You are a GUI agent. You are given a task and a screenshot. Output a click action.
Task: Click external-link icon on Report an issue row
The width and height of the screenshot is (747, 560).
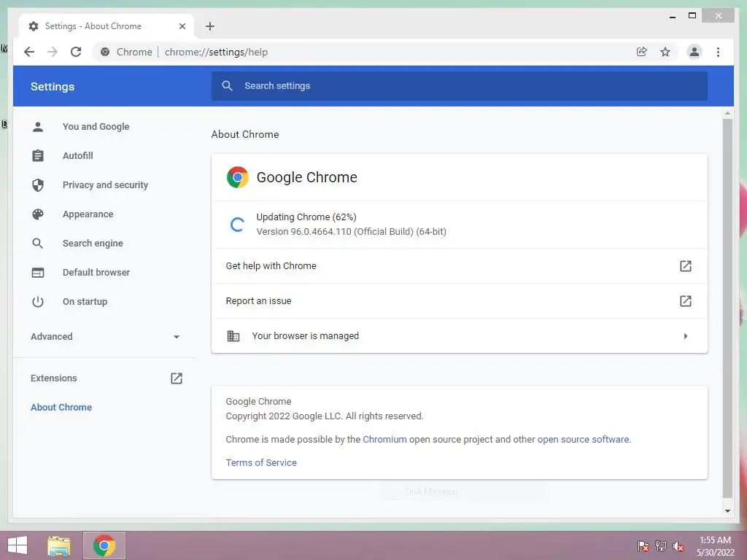click(x=686, y=301)
